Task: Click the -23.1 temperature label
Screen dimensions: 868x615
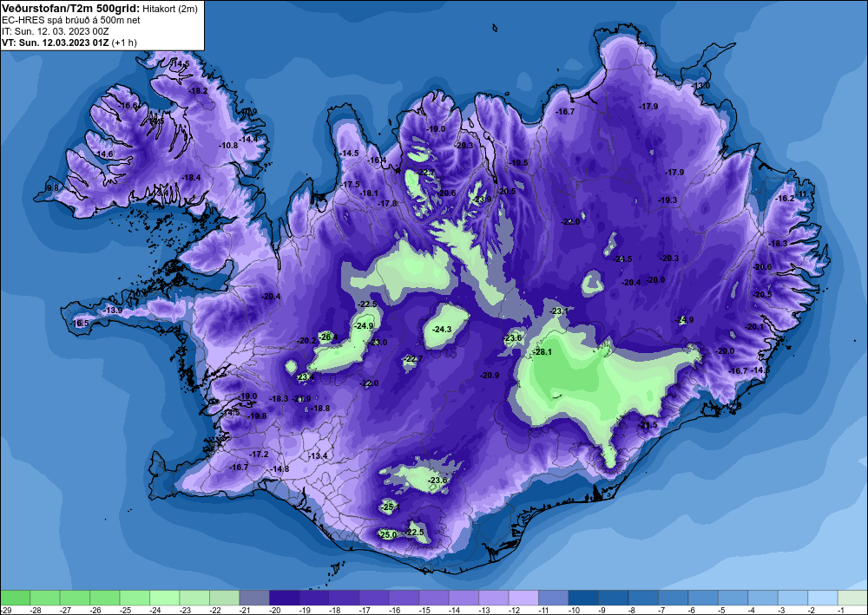Action: point(559,311)
